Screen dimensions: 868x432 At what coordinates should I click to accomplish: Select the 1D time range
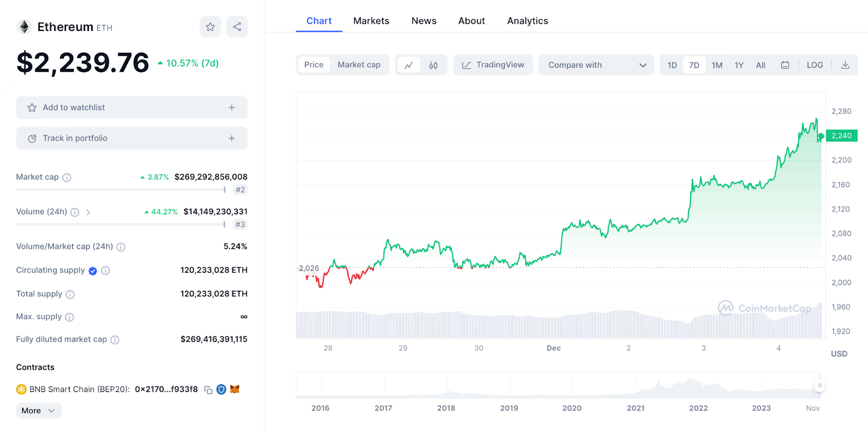click(672, 65)
